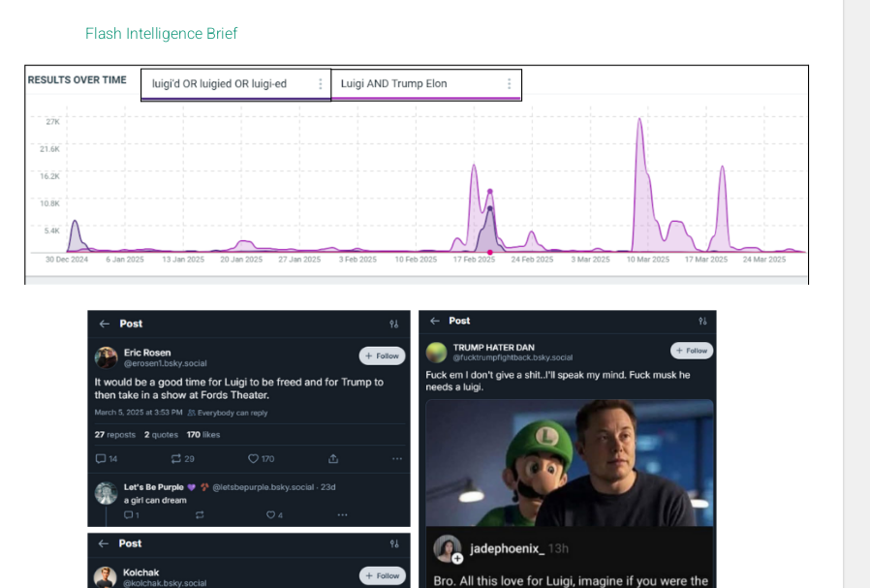The image size is (870, 588).
Task: Go back from Eric Rosen's post
Action: point(105,324)
